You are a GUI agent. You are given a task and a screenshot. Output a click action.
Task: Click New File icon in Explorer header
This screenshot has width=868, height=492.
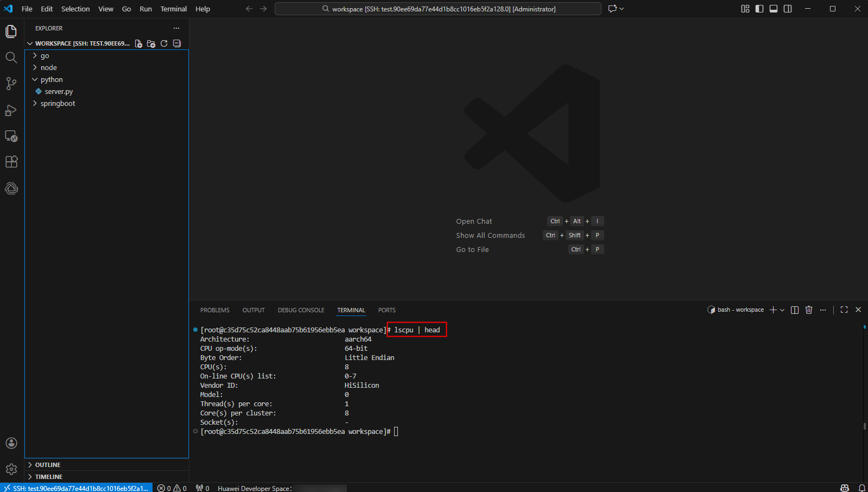(x=138, y=43)
